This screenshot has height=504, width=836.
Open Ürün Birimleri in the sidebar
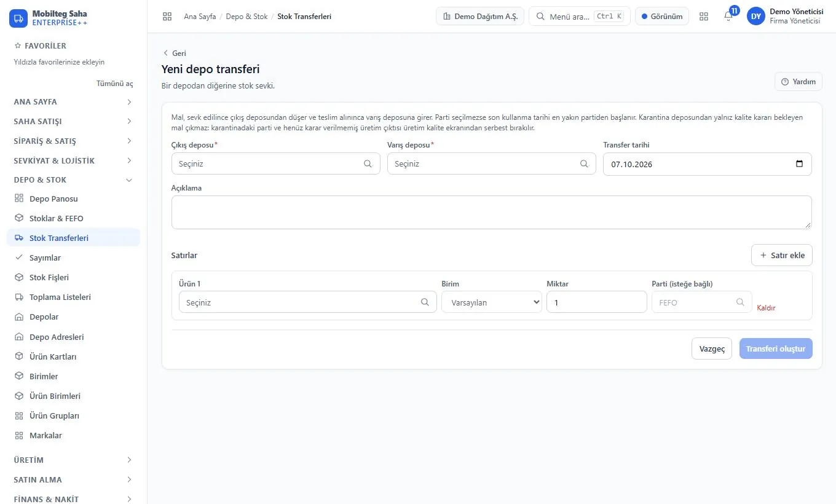point(73,396)
